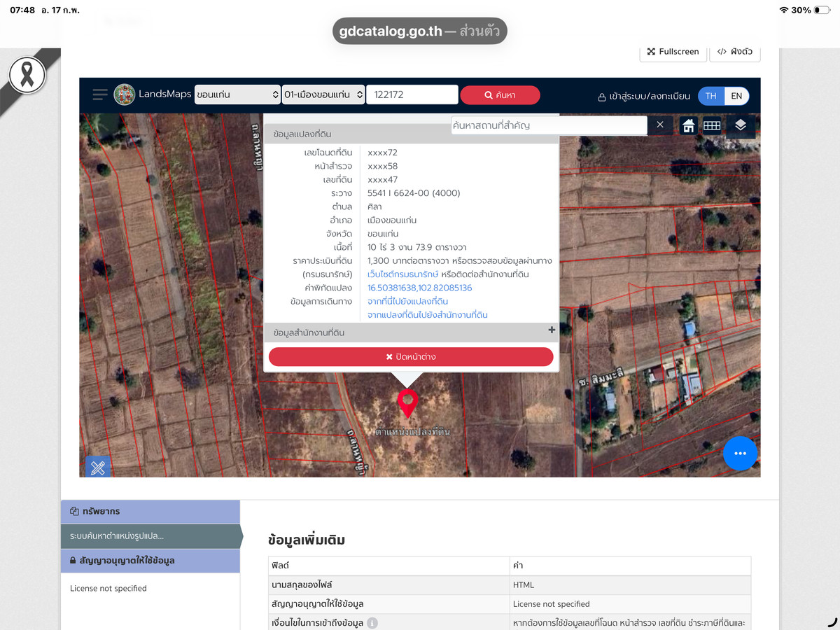Image resolution: width=840 pixels, height=630 pixels.
Task: Click the parcel number input field 122172
Action: 412,95
